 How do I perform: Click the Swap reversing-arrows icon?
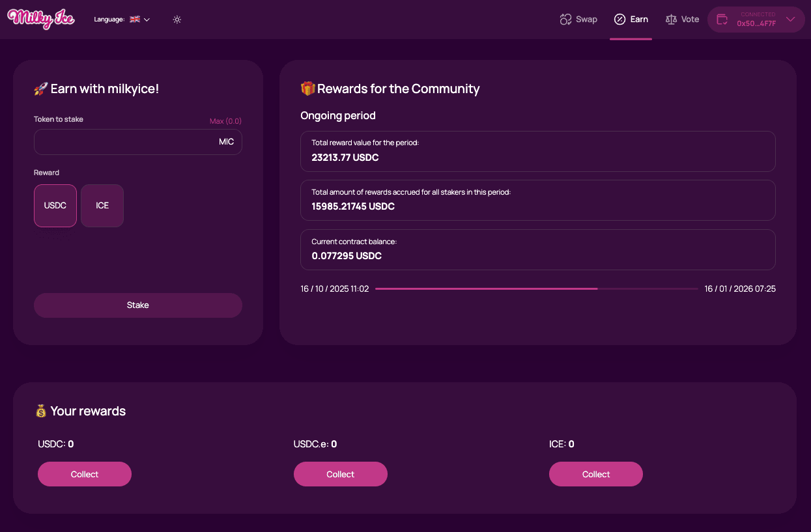(565, 19)
